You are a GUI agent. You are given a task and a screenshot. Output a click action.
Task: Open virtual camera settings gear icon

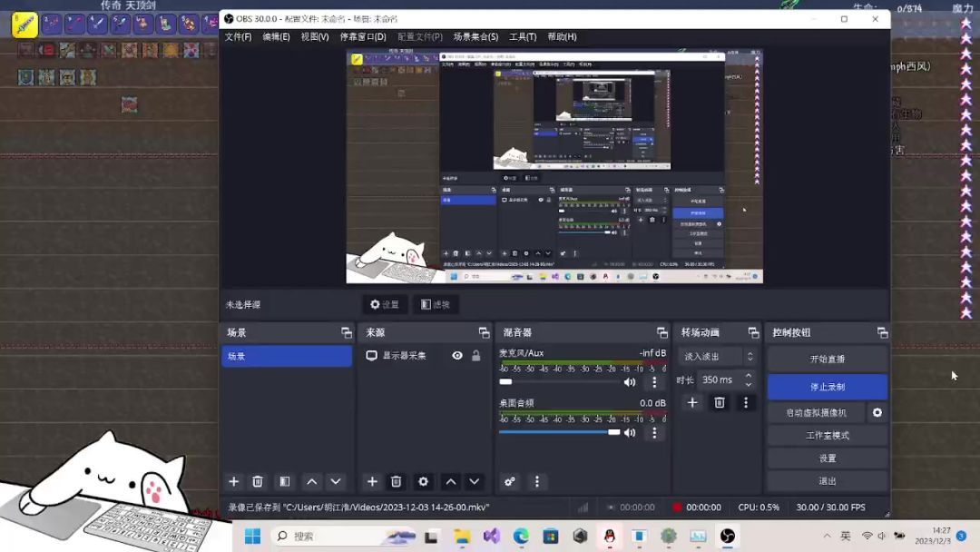(x=877, y=412)
